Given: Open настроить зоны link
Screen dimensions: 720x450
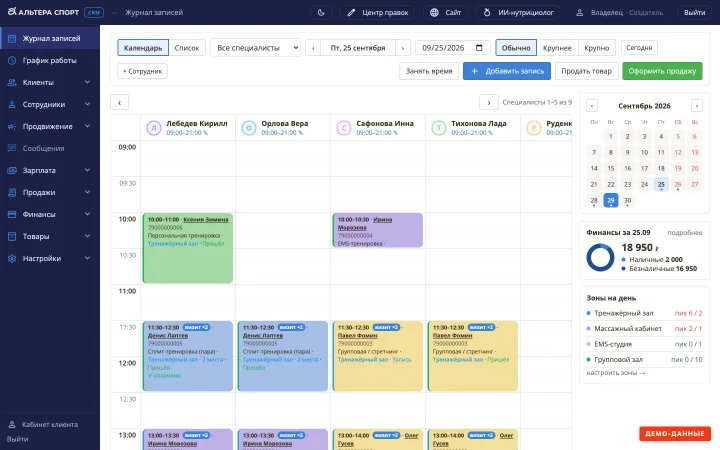Looking at the screenshot, I should tap(616, 373).
